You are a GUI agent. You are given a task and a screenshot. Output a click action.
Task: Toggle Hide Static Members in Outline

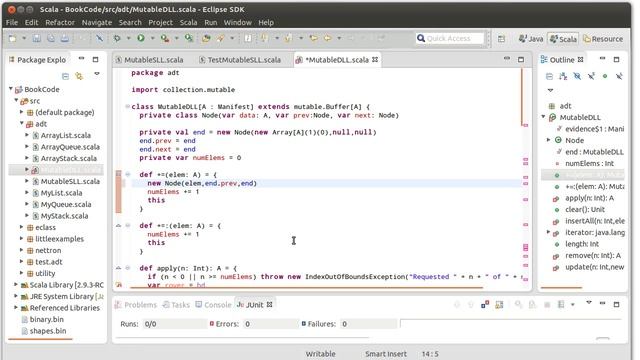(591, 76)
